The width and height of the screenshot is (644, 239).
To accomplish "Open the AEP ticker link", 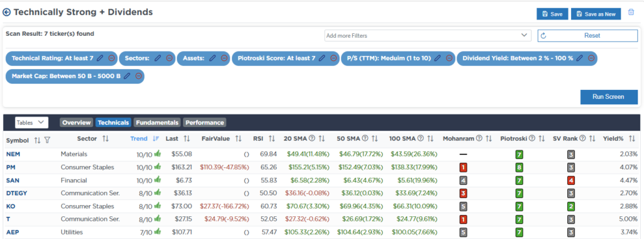I will [x=12, y=232].
